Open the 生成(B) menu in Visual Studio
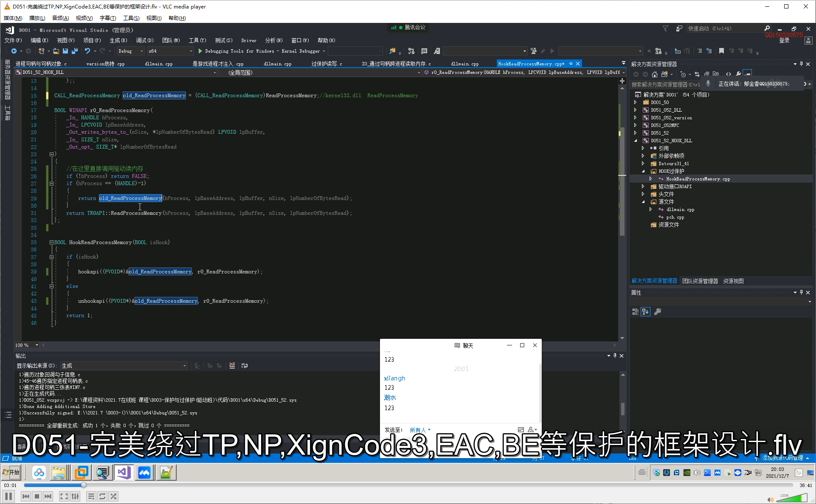Screen dimensions: 816x504 pos(118,40)
